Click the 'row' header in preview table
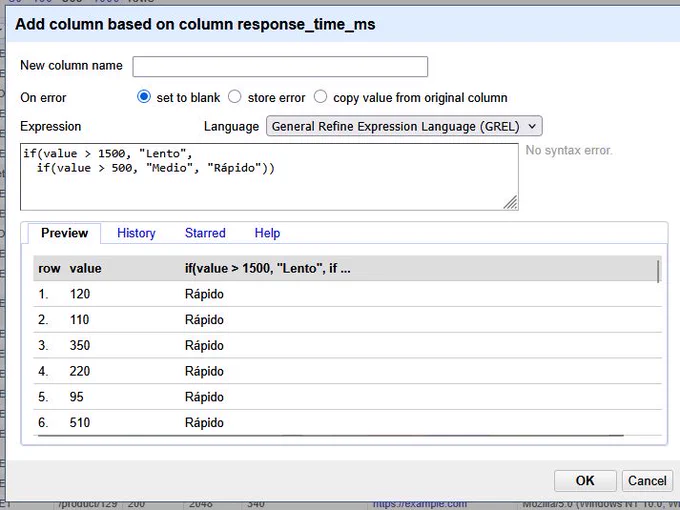The height and width of the screenshot is (510, 680). [x=49, y=268]
